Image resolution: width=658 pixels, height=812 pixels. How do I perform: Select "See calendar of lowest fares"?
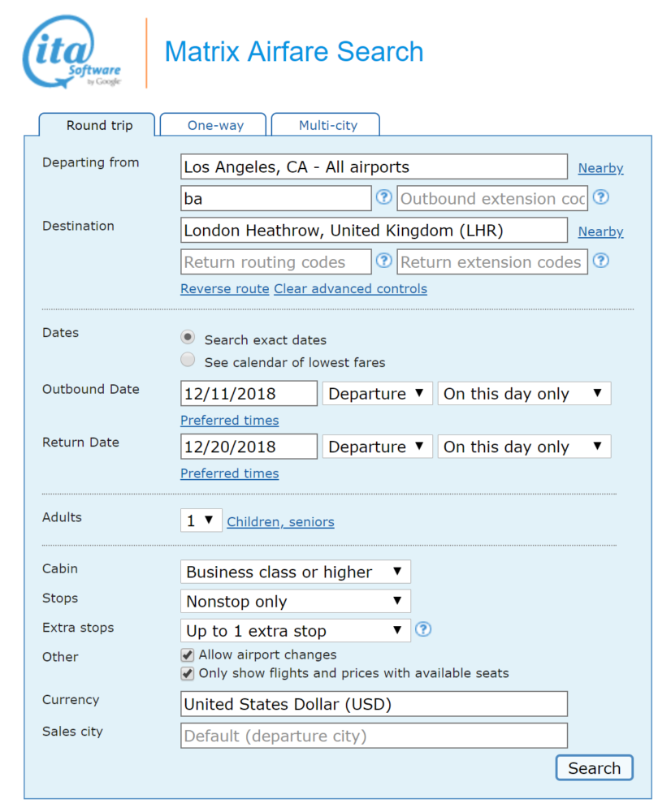[x=187, y=360]
